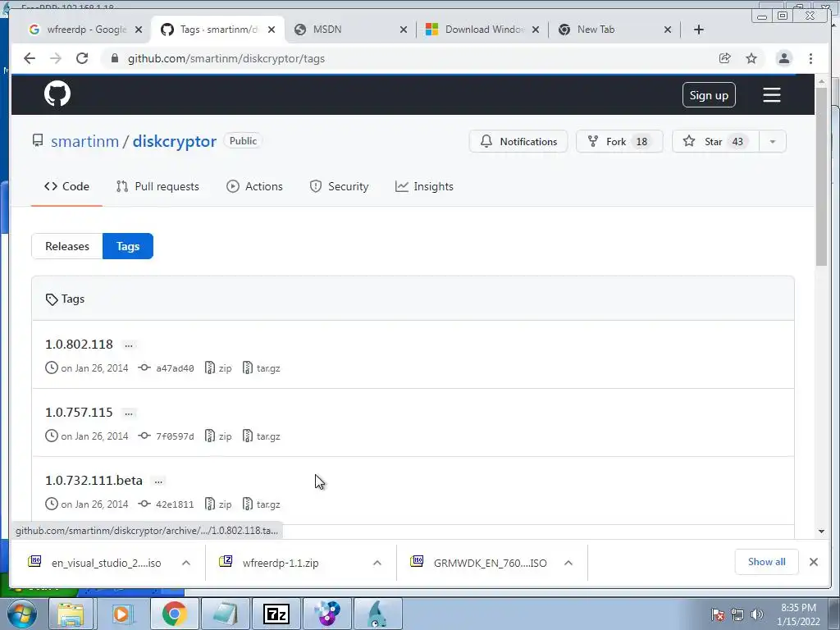This screenshot has height=630, width=840.
Task: Download zip for tag 1.0.802.118
Action: (219, 368)
